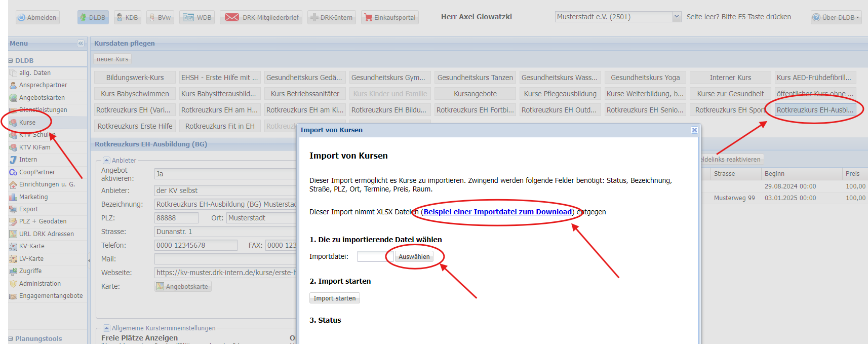The height and width of the screenshot is (344, 868).
Task: Click the Angebotskarte map button
Action: [183, 287]
